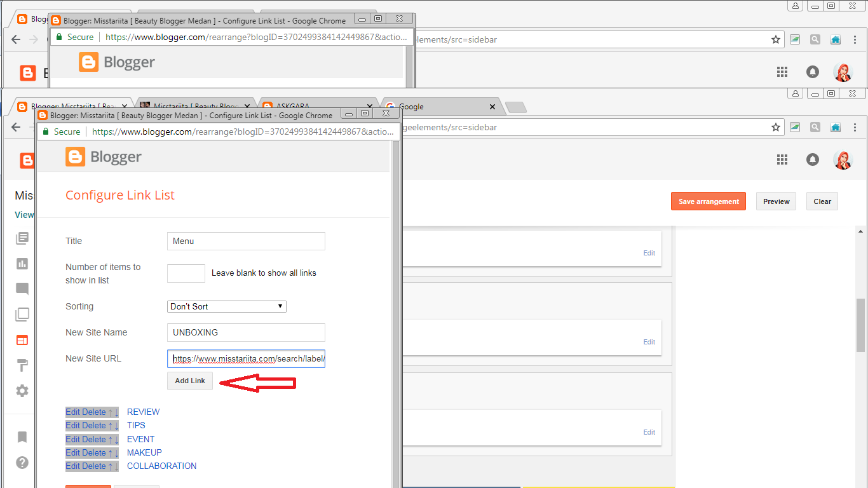
Task: Open Google apps grid beside Save arrangement window
Action: coord(782,159)
